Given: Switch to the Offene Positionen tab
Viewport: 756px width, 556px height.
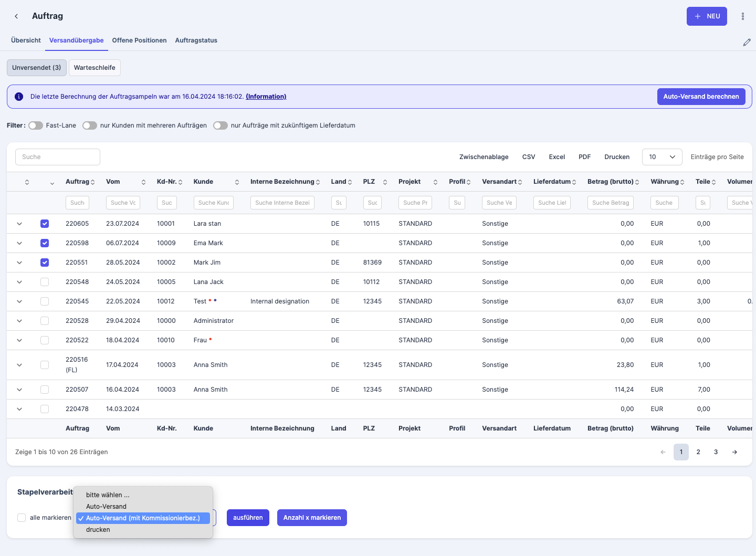Looking at the screenshot, I should tap(139, 40).
